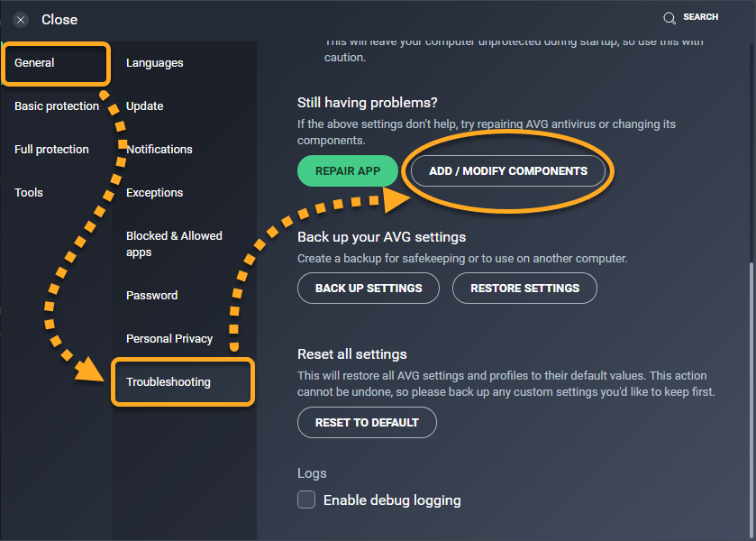Click BACK UP SETTINGS button

coord(369,289)
